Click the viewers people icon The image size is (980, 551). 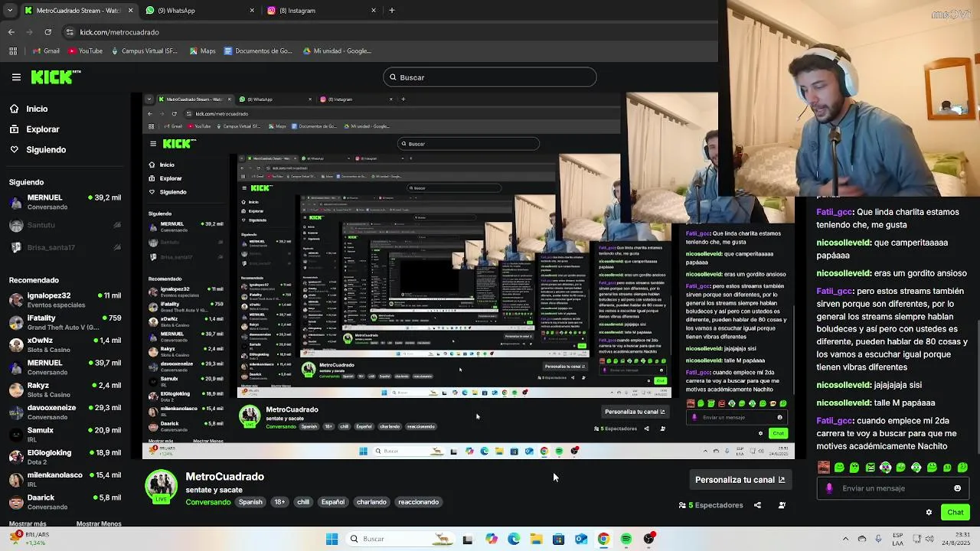coord(682,505)
